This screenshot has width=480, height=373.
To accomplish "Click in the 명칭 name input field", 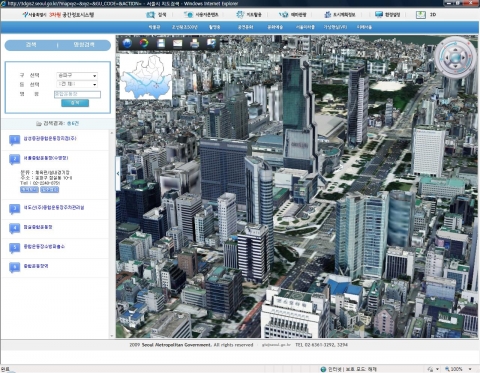I will point(77,94).
